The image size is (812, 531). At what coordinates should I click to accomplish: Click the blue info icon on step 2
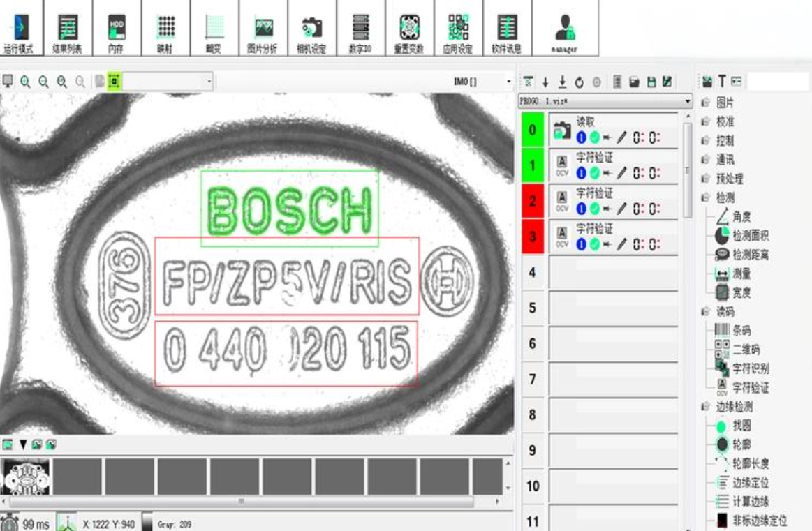click(581, 209)
